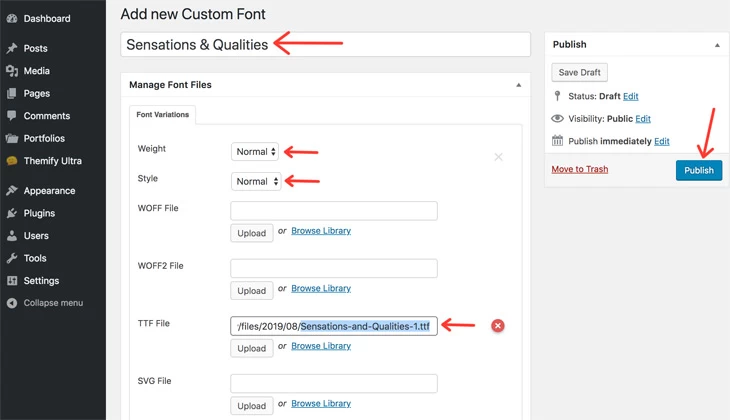Click the Dashboard gauge icon
Screen dimensions: 730x420
pyautogui.click(x=12, y=19)
